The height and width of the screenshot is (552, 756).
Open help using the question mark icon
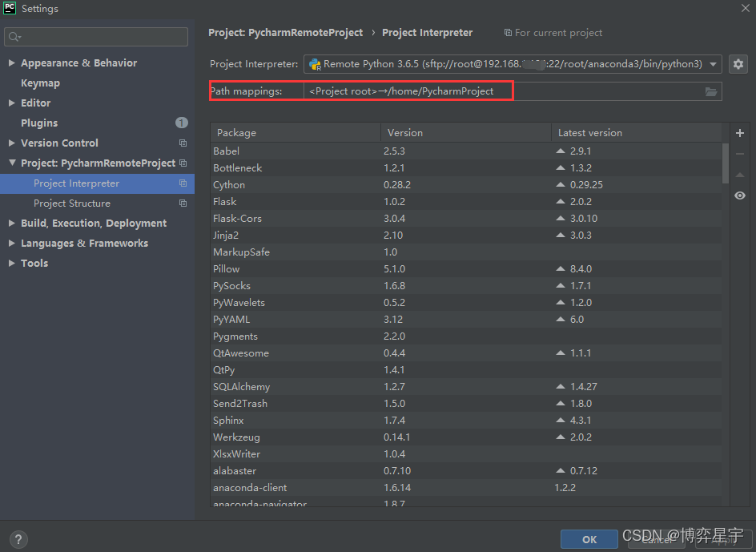point(18,539)
